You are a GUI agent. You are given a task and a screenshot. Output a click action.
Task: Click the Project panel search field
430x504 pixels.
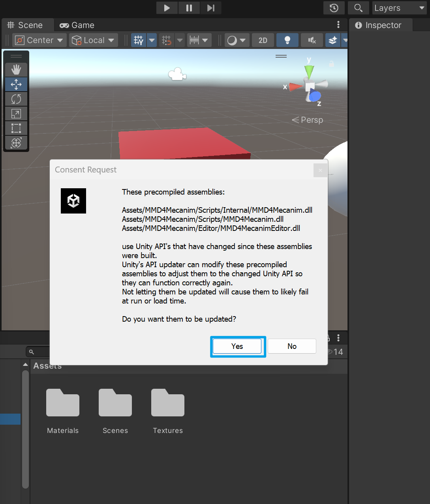[38, 352]
